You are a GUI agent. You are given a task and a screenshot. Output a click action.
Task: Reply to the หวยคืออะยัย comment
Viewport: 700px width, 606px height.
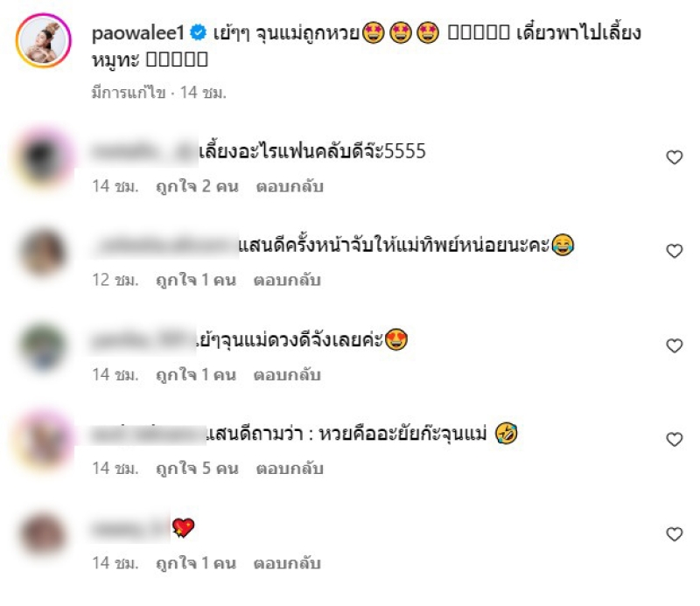[x=290, y=469]
